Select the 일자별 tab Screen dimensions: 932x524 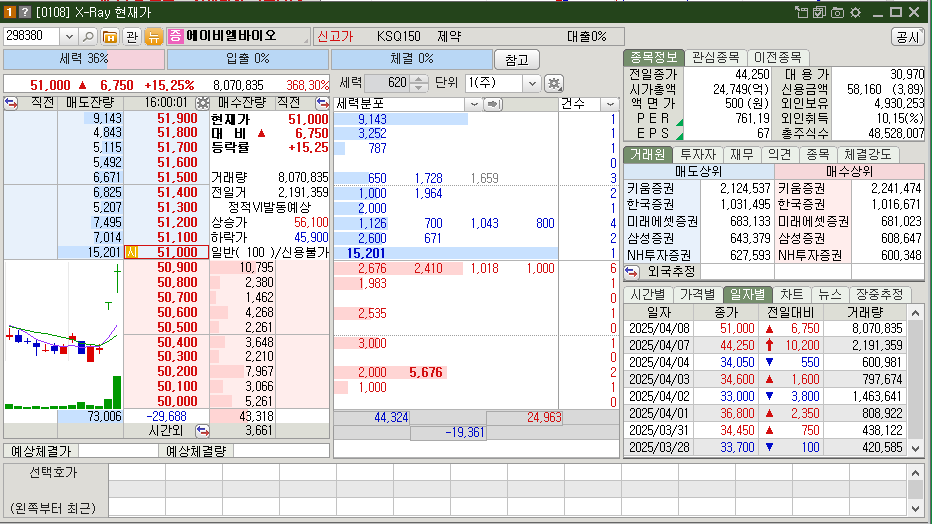tap(747, 294)
